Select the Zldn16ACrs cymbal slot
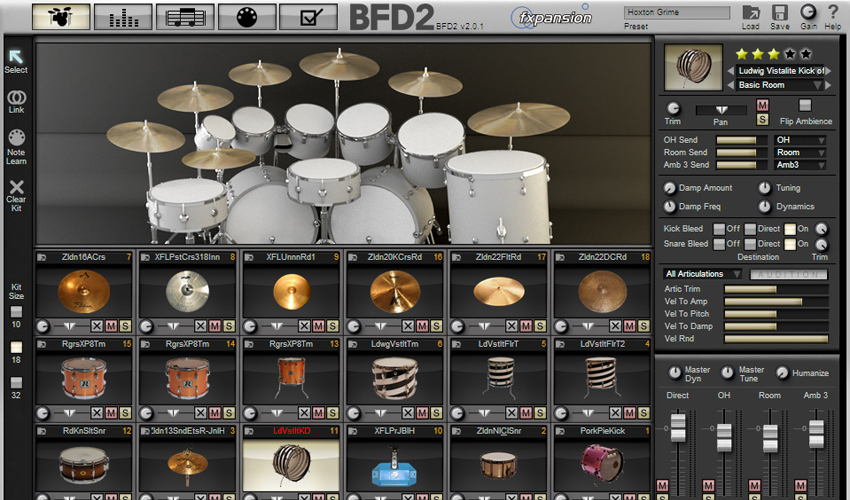Screen dimensions: 850x500 click(x=83, y=292)
